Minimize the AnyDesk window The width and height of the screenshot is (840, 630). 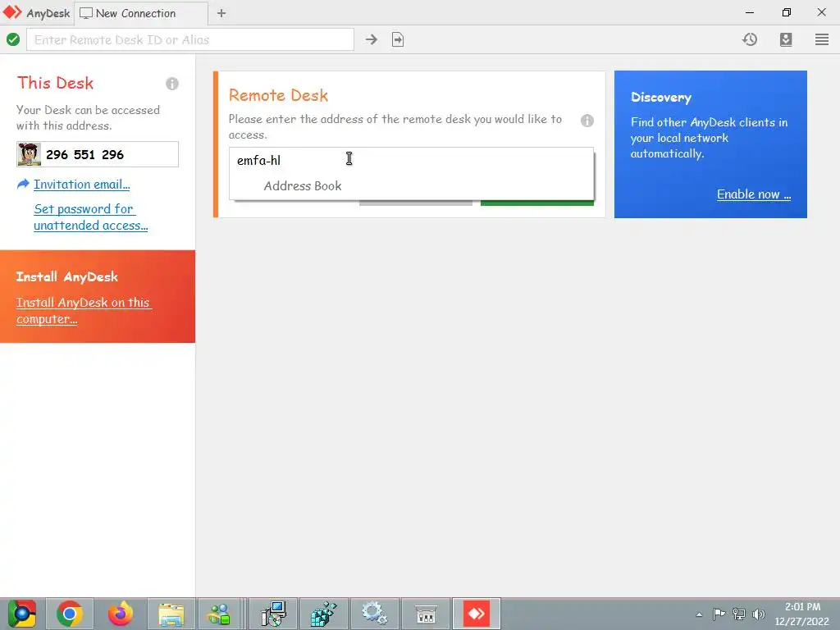[750, 12]
